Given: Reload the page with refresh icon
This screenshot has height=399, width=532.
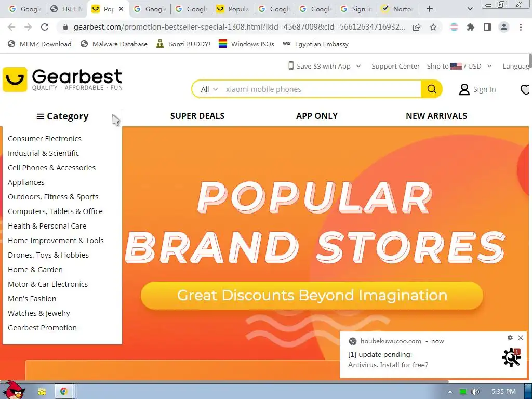Looking at the screenshot, I should pyautogui.click(x=45, y=27).
